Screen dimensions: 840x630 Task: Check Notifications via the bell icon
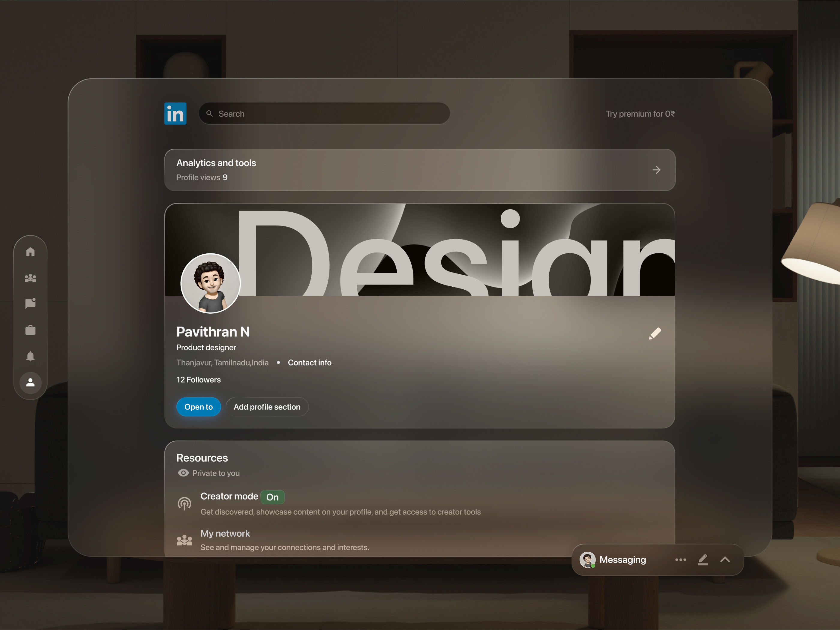pos(30,356)
